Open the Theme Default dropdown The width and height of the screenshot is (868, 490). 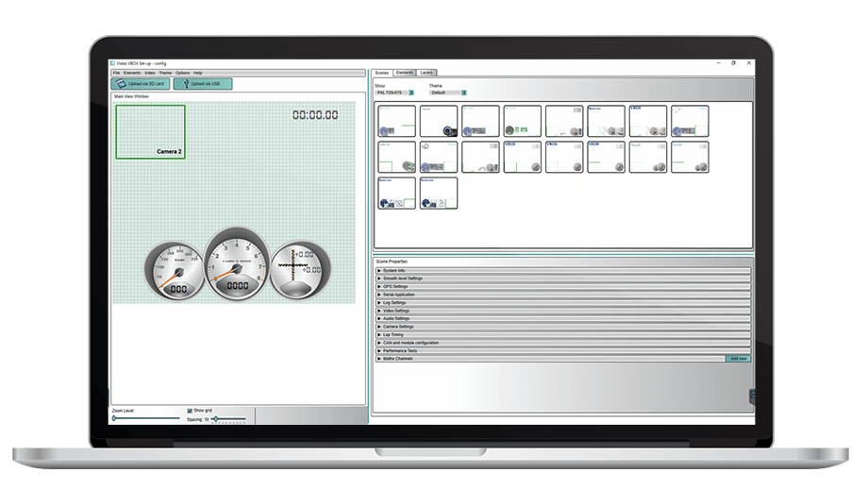pyautogui.click(x=463, y=93)
